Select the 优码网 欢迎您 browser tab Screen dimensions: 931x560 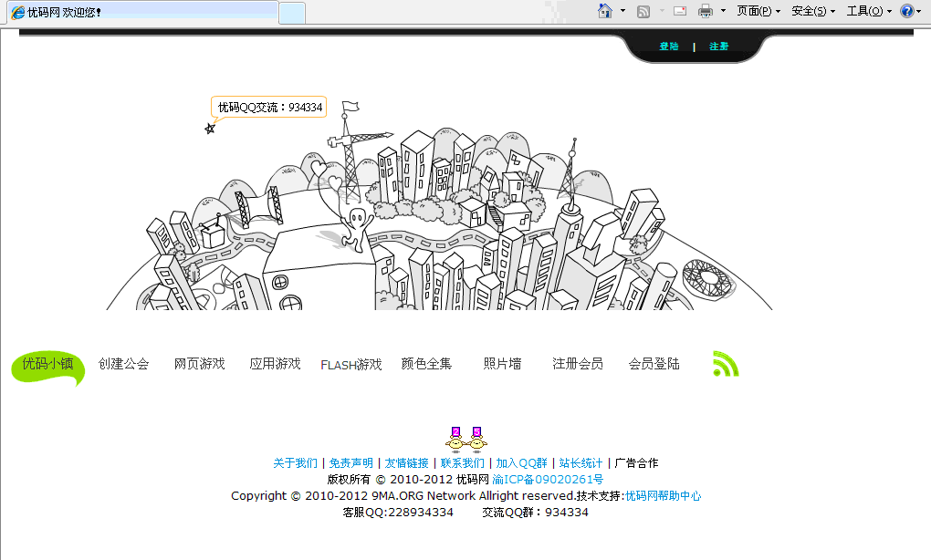pos(137,10)
